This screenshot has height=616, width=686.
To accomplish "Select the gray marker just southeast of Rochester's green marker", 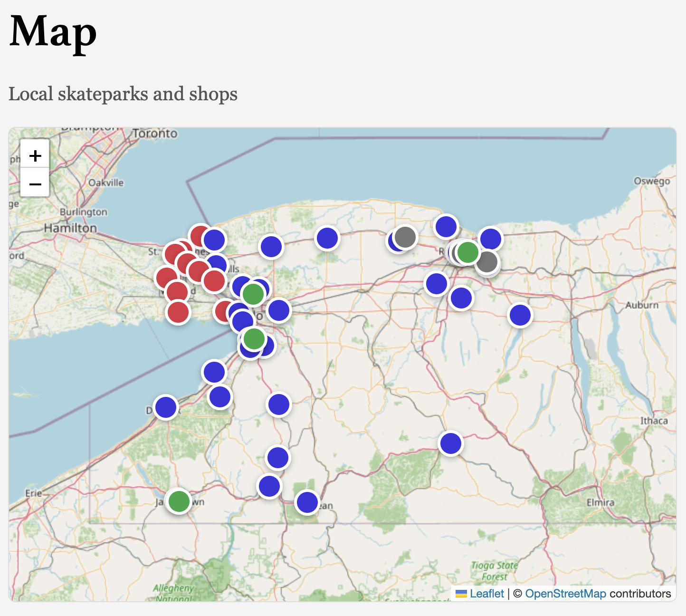I will [487, 262].
